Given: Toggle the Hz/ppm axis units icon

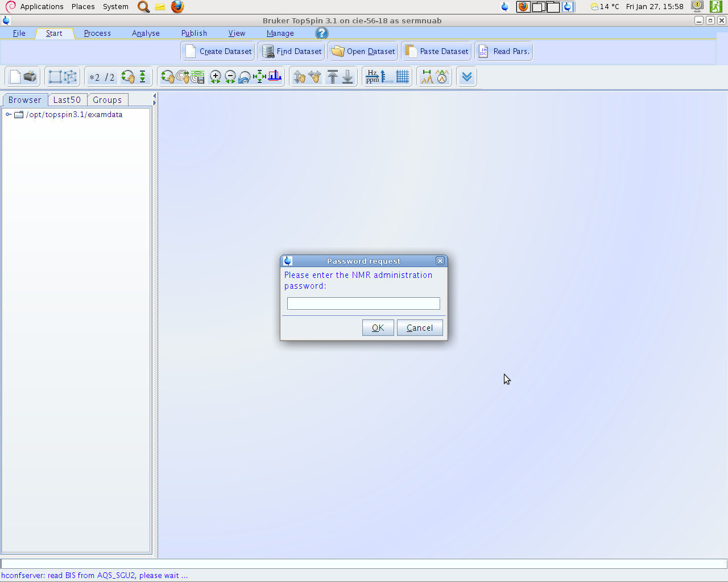Looking at the screenshot, I should [x=373, y=77].
